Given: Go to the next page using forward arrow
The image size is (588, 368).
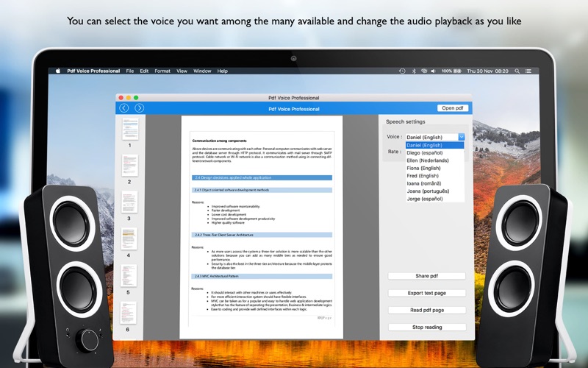Looking at the screenshot, I should click(139, 108).
